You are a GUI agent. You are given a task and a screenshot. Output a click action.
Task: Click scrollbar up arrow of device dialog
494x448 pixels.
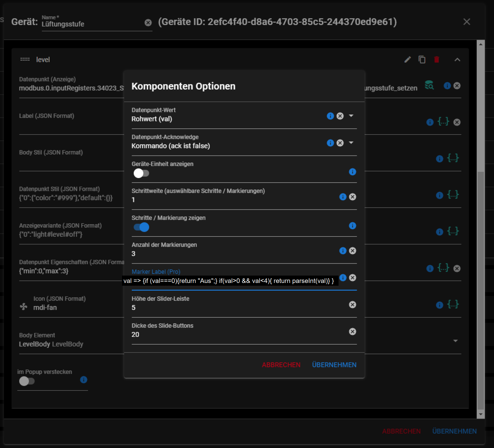click(x=481, y=44)
